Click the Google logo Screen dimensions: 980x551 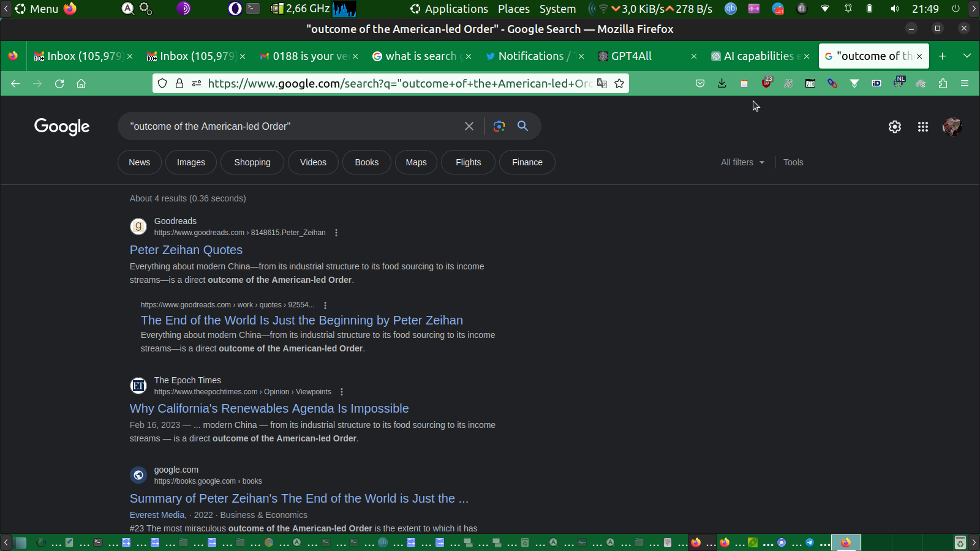tap(62, 127)
